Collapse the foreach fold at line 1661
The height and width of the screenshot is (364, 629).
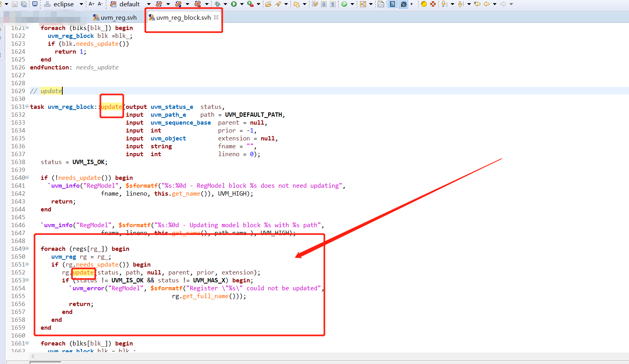(x=27, y=343)
